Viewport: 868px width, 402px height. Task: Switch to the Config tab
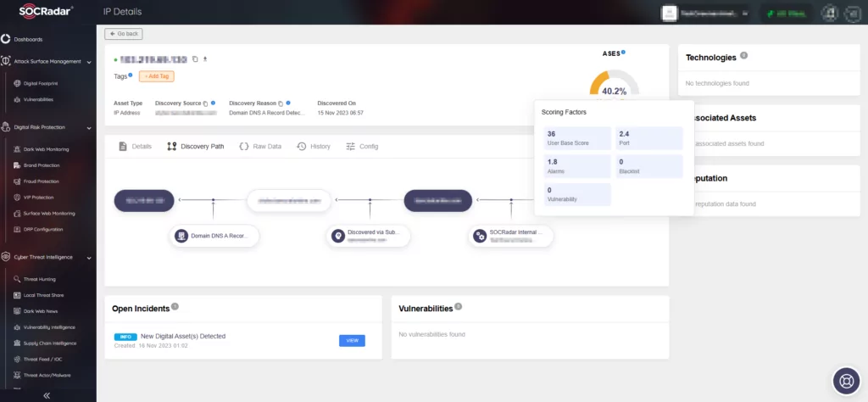[362, 147]
